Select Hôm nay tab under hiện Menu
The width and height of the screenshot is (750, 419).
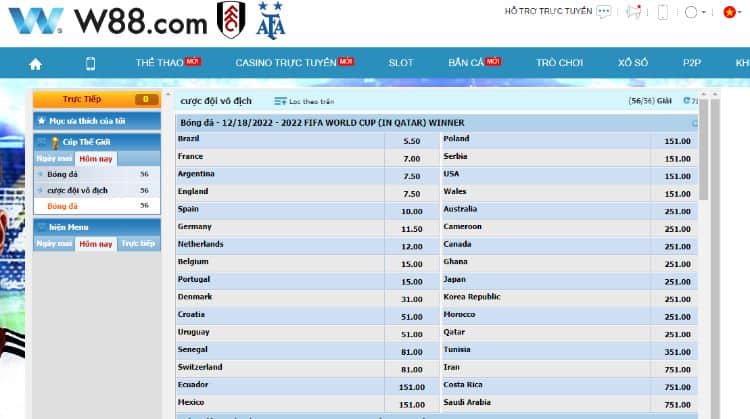96,244
